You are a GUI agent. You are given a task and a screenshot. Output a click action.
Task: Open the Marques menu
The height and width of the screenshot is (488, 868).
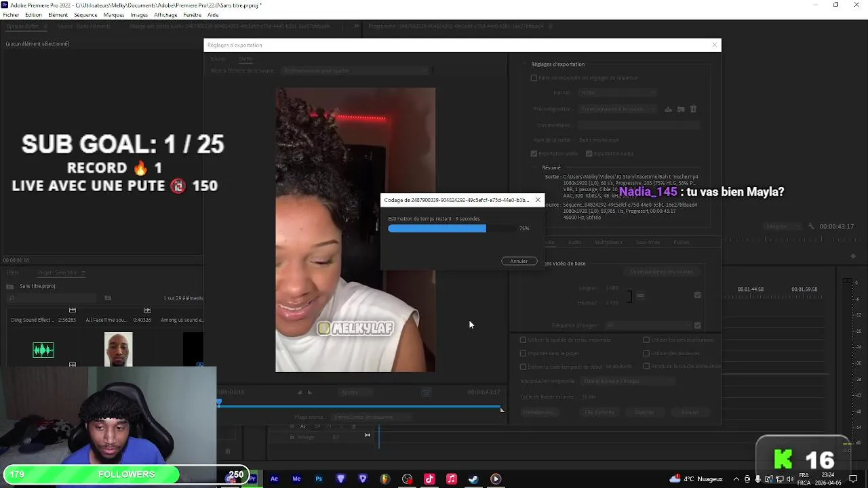point(114,15)
